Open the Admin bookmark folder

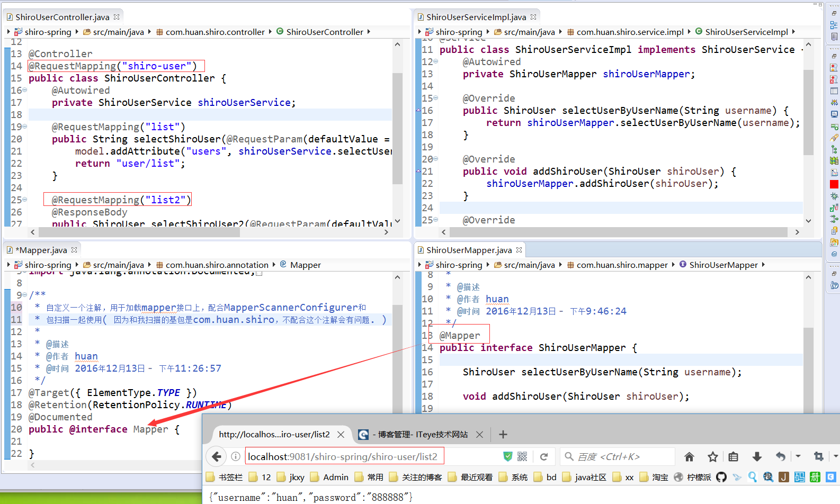coord(329,477)
